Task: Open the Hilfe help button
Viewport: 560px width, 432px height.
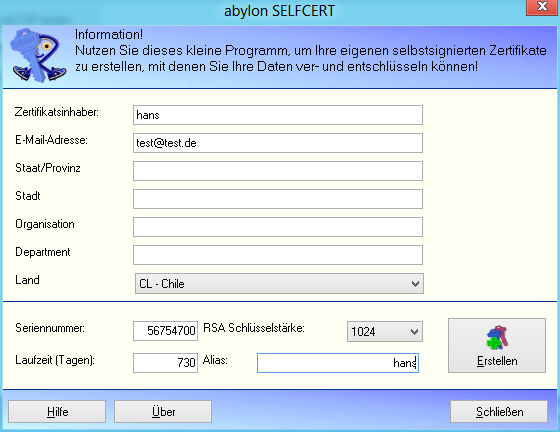Action: click(x=57, y=412)
